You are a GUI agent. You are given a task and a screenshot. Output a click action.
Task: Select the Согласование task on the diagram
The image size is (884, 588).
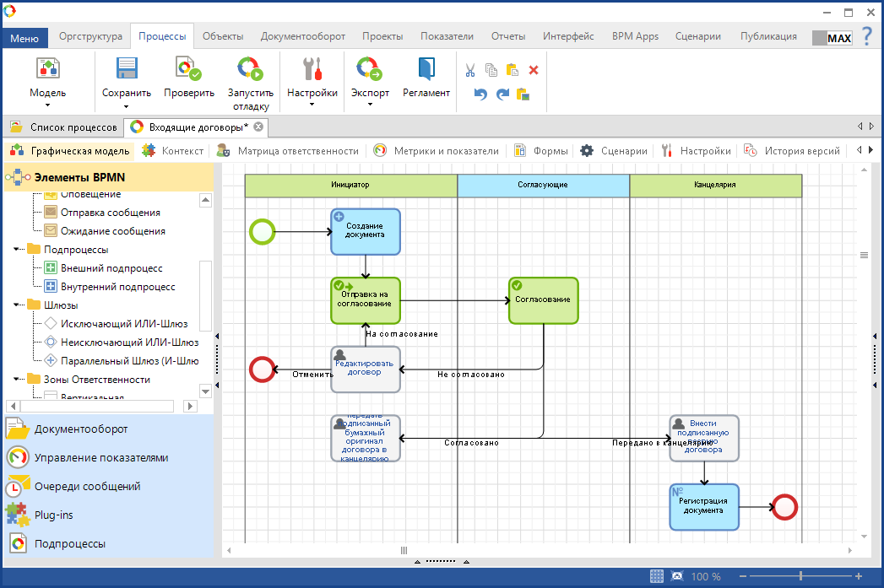pyautogui.click(x=543, y=300)
